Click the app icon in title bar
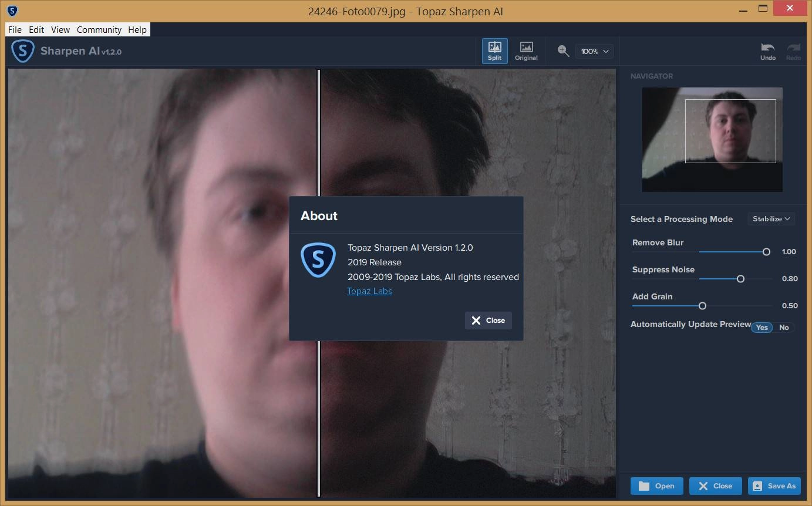 12,11
